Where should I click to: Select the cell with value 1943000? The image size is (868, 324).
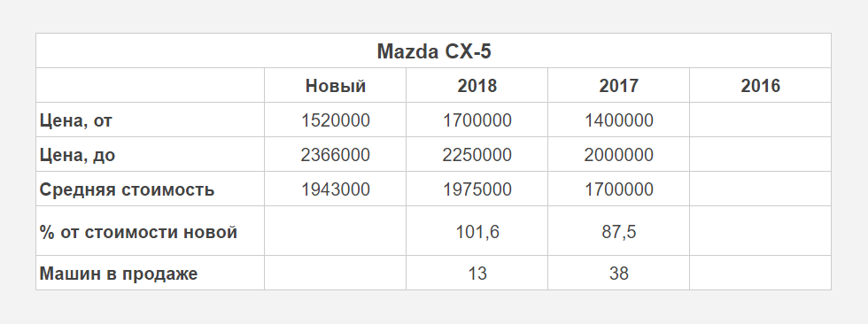coord(336,189)
